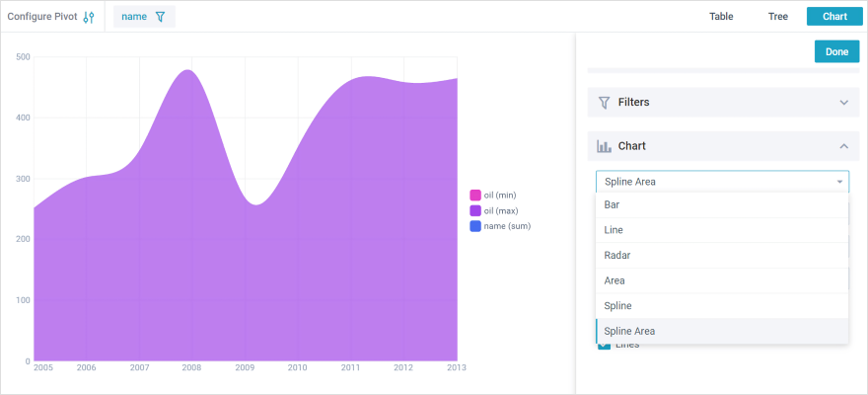This screenshot has height=395, width=868.
Task: Click the filter funnel icon beside name
Action: [160, 17]
